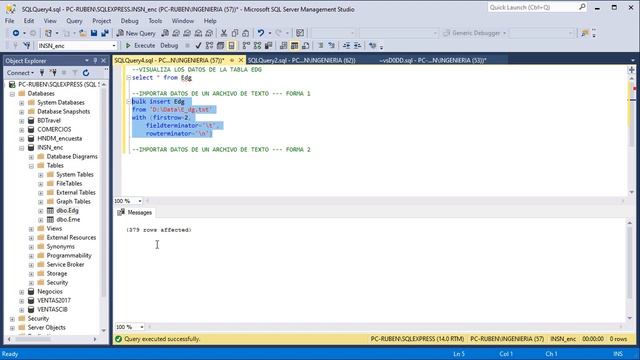Open the INSN_enc database dropdown
This screenshot has width=640, height=360.
pos(114,46)
